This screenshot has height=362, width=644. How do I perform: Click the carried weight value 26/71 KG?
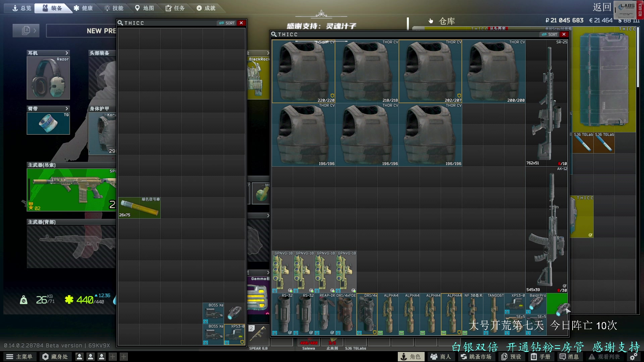pos(45,299)
